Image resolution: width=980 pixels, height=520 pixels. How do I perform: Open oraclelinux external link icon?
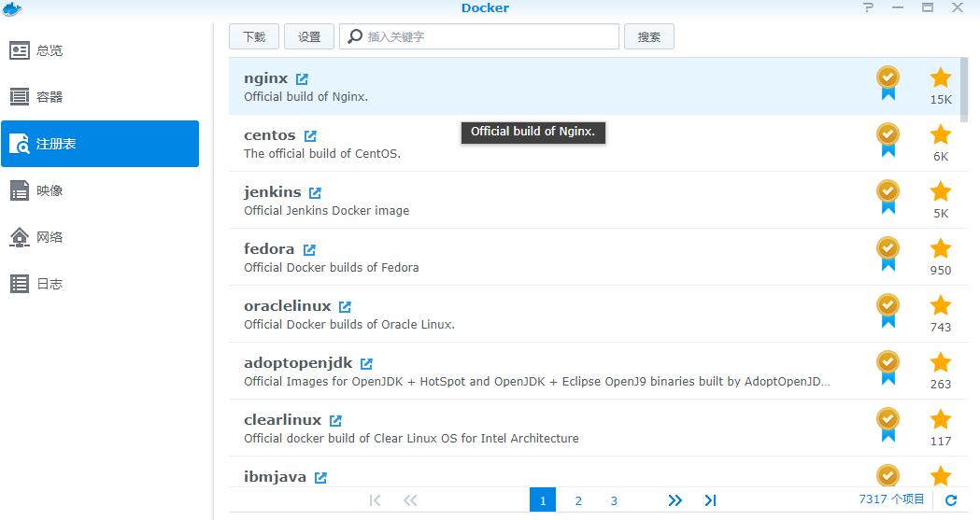[x=345, y=307]
